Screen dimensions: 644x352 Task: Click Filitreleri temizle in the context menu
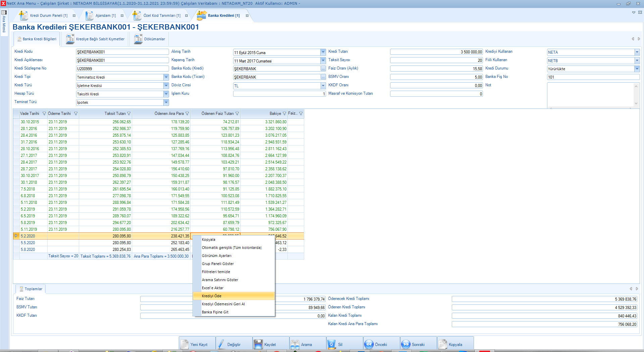click(x=234, y=272)
